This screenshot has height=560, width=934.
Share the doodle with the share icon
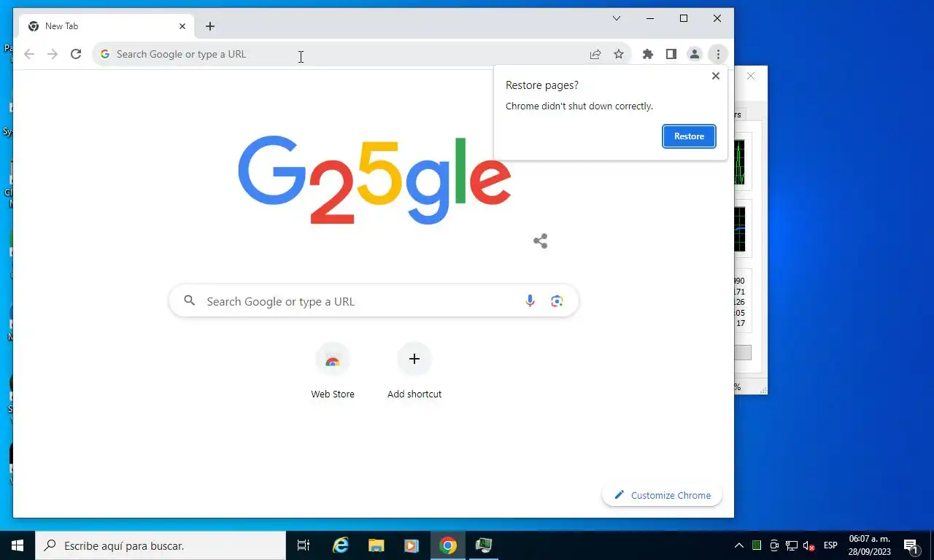[541, 241]
